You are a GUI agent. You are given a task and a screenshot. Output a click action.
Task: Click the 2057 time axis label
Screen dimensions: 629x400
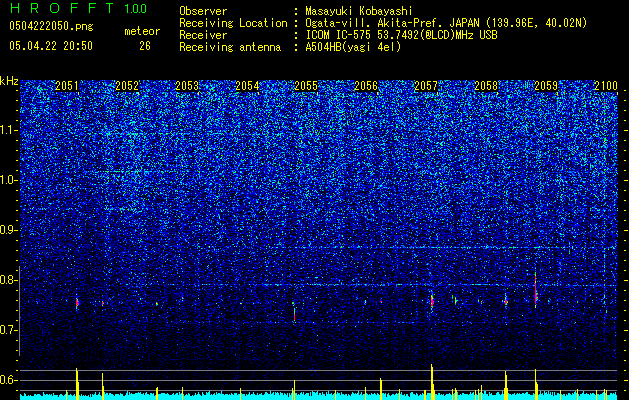pos(426,86)
